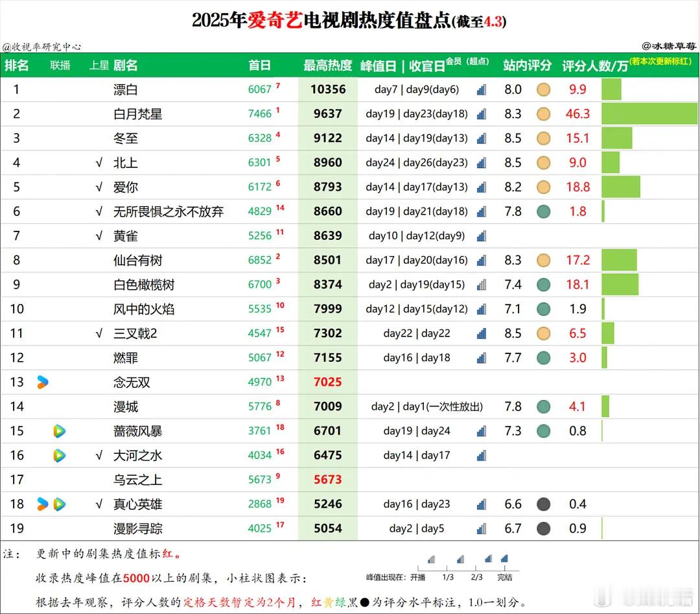
Task: Click the 排名 column header
Action: [x=16, y=65]
